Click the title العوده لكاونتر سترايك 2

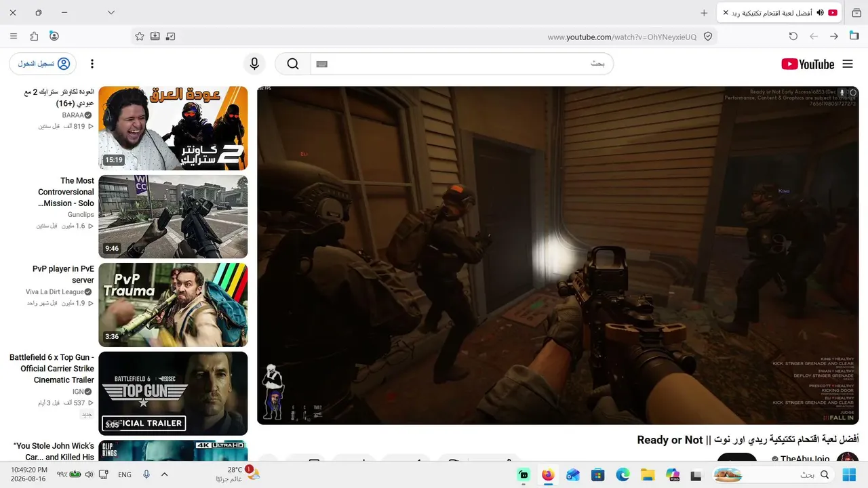(58, 98)
